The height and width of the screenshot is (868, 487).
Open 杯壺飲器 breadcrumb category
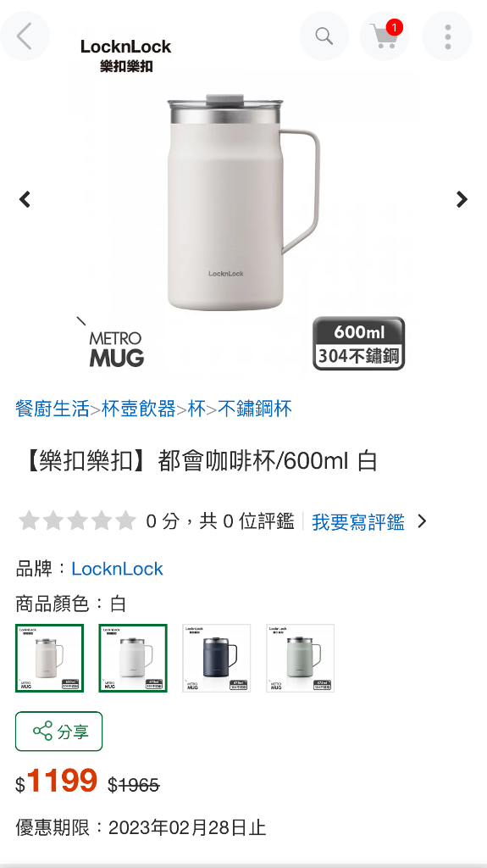[x=138, y=409]
